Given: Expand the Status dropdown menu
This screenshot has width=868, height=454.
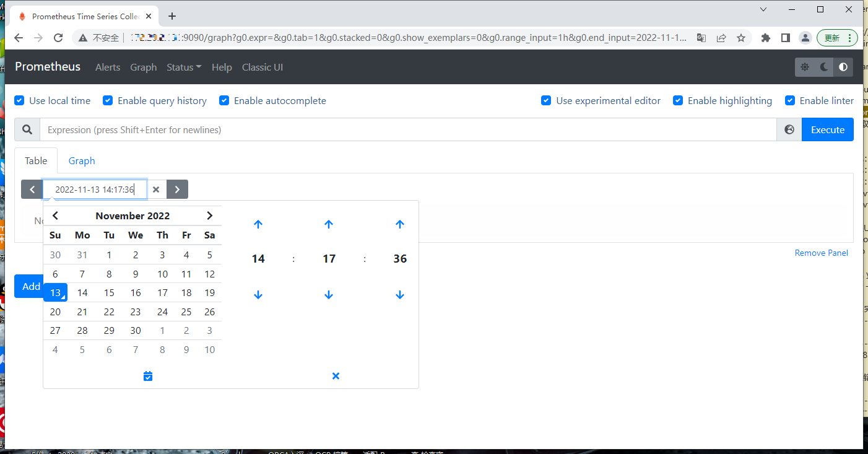Looking at the screenshot, I should (x=184, y=67).
